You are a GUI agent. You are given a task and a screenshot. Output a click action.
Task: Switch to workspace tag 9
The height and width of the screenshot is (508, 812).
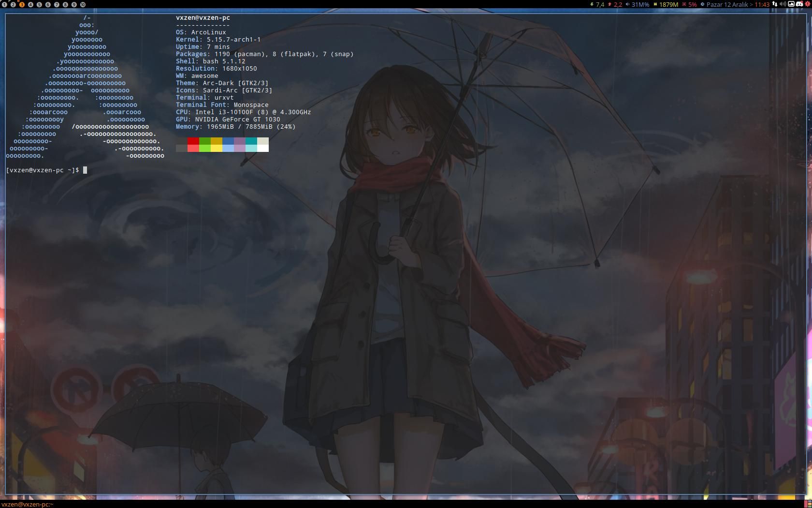coord(74,4)
